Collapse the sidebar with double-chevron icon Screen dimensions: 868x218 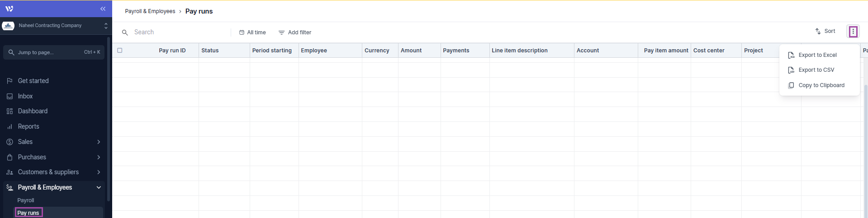(103, 9)
